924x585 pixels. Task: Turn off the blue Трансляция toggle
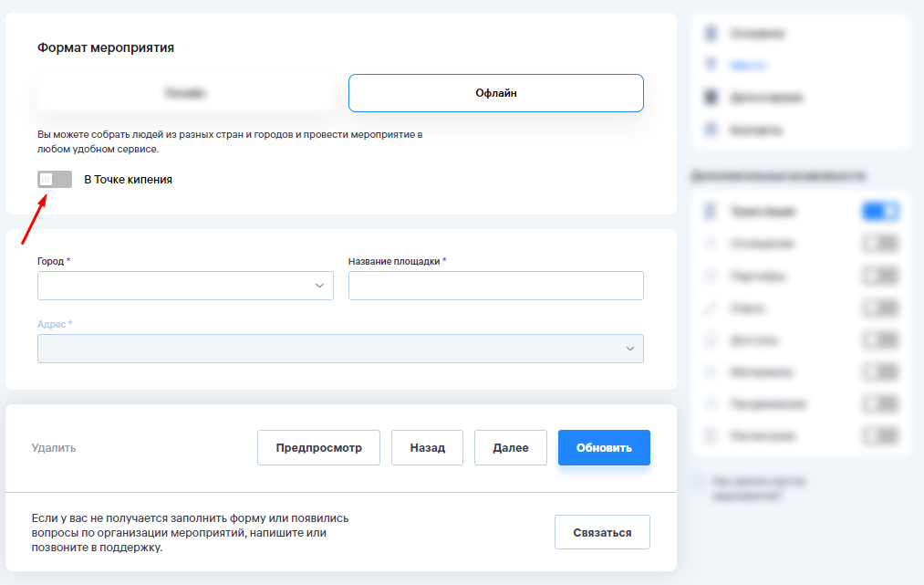pos(880,211)
